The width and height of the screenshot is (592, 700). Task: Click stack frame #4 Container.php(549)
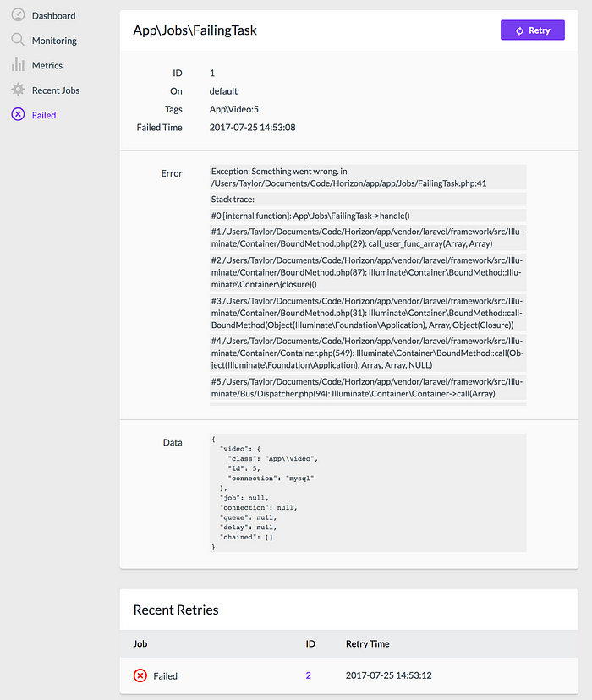[368, 353]
